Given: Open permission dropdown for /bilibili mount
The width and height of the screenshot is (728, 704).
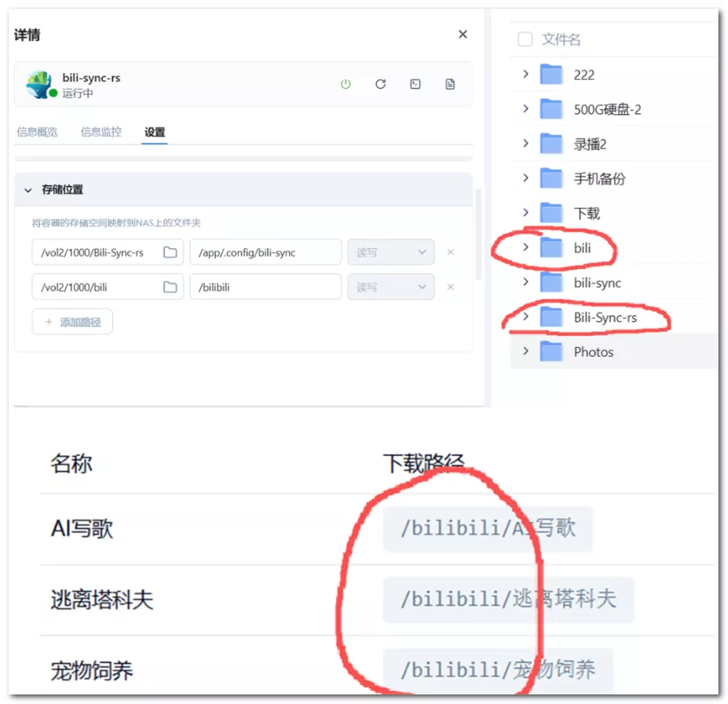Looking at the screenshot, I should (x=391, y=287).
